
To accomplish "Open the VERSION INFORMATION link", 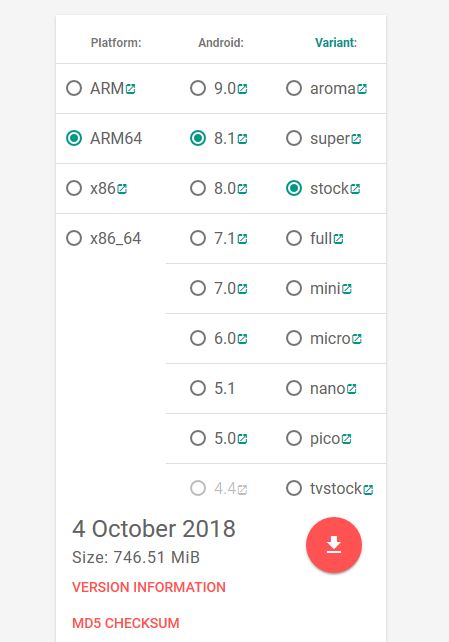I will (x=149, y=587).
